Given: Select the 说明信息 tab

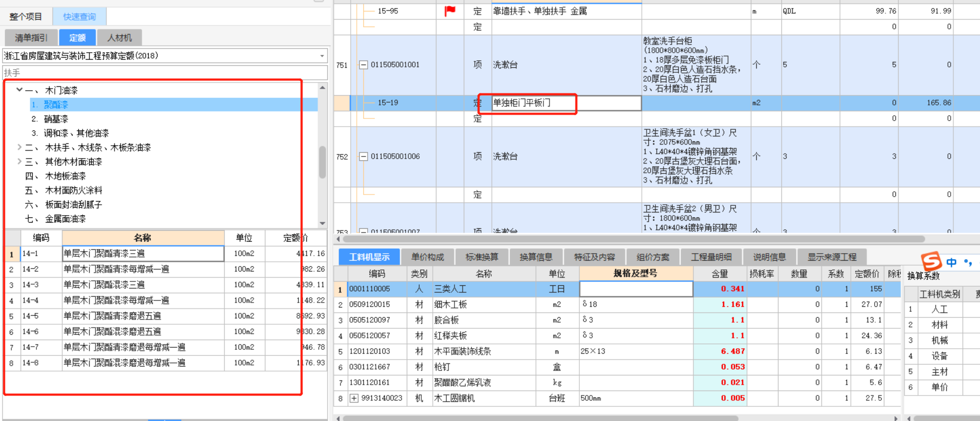Looking at the screenshot, I should click(x=769, y=257).
